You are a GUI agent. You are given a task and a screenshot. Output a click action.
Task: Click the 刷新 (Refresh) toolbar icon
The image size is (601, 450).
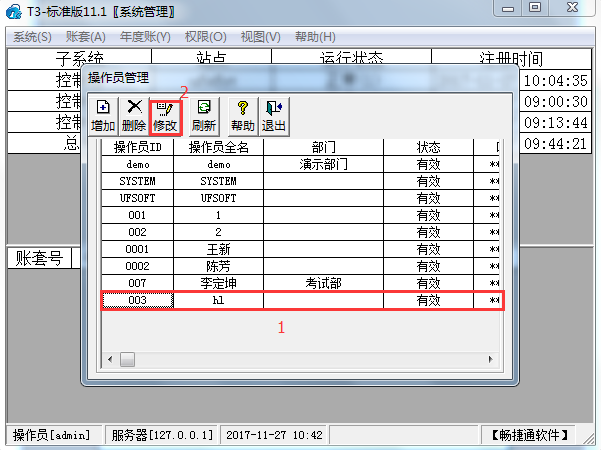coord(204,116)
